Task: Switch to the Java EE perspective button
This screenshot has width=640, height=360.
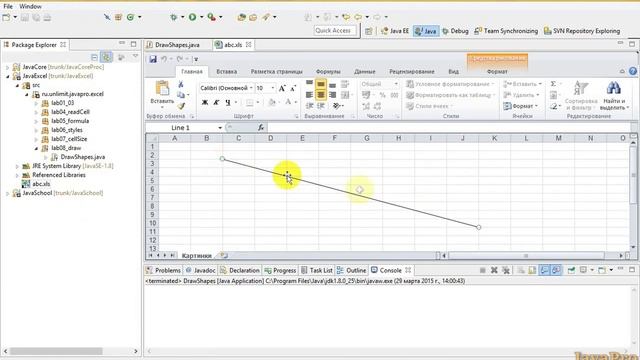Action: coord(394,31)
